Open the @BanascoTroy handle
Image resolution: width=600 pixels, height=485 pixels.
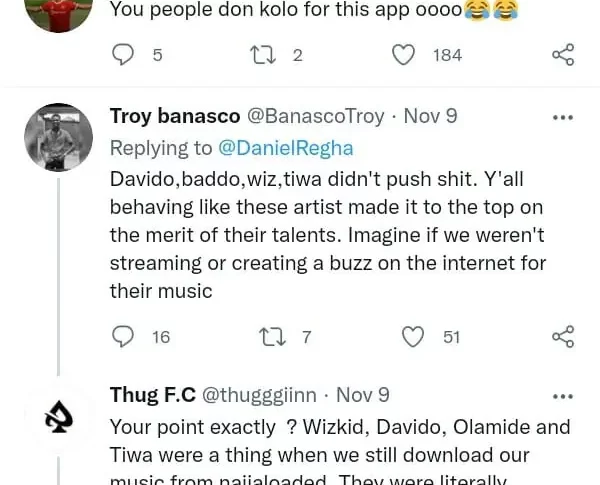(x=315, y=116)
